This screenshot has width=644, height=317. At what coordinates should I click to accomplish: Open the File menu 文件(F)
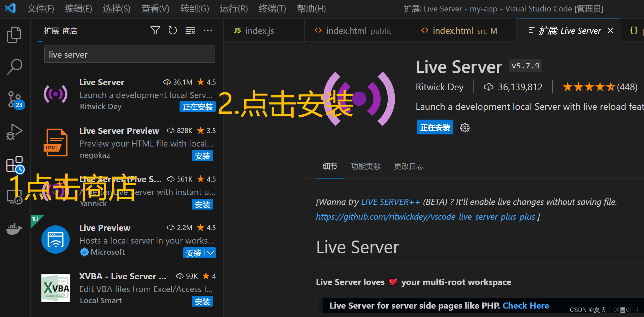pos(40,8)
